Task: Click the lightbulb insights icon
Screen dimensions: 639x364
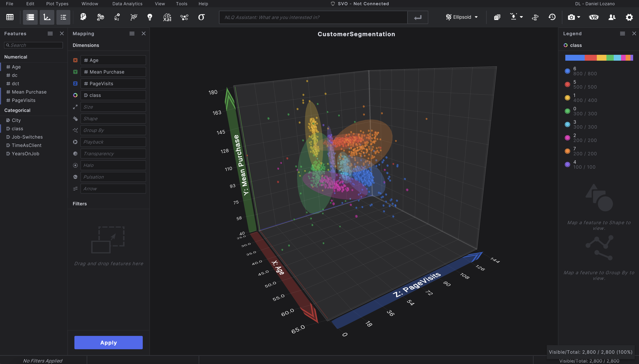Action: [x=150, y=17]
